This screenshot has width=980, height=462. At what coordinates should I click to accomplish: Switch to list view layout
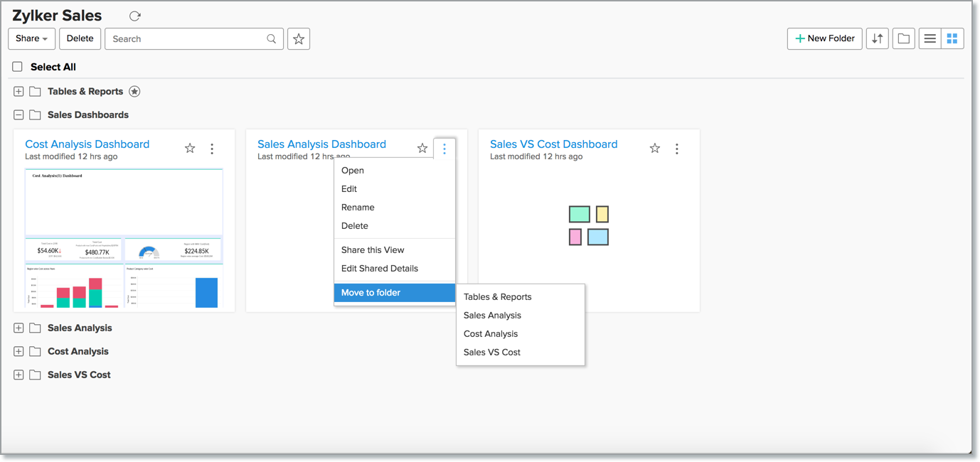click(930, 39)
